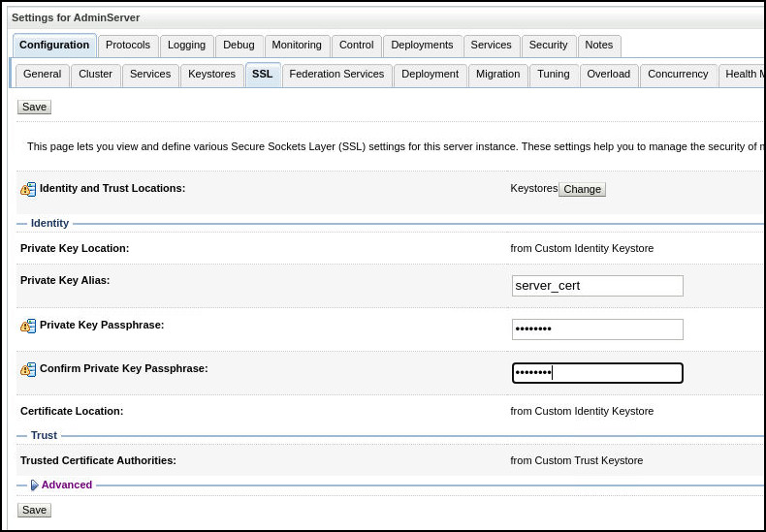This screenshot has width=766, height=532.
Task: Click the top Save button
Action: (34, 107)
